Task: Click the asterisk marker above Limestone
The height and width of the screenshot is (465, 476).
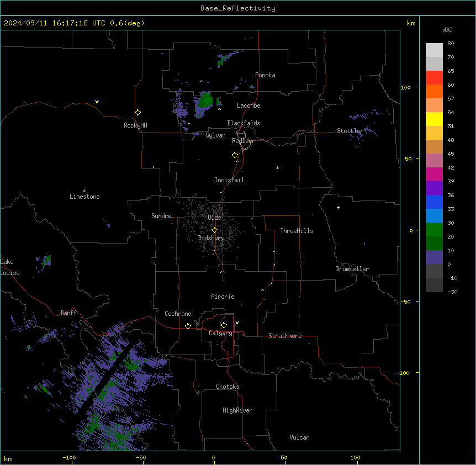Action: click(84, 191)
